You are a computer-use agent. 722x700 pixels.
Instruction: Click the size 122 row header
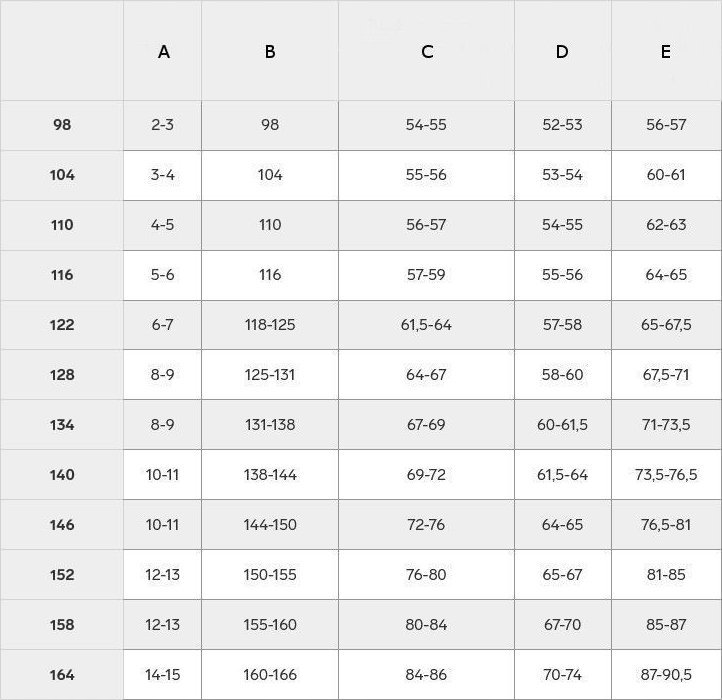coord(62,325)
